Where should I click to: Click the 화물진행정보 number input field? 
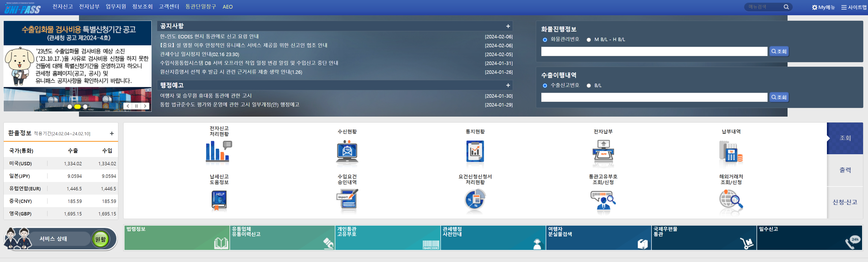[x=654, y=51]
